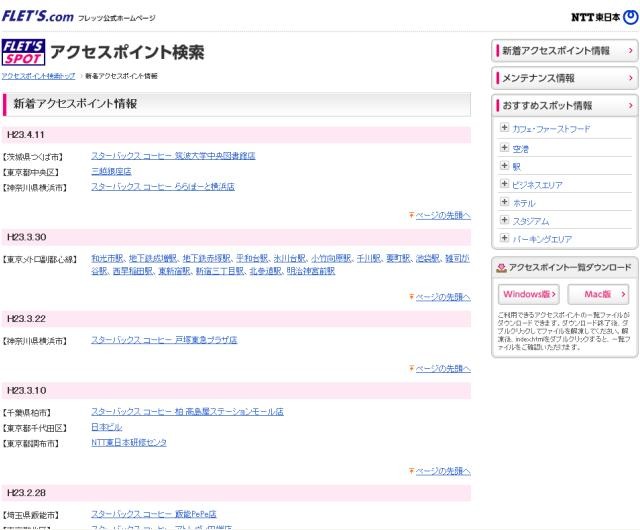
Task: Click the H23.3.30 date heading
Action: (x=27, y=237)
